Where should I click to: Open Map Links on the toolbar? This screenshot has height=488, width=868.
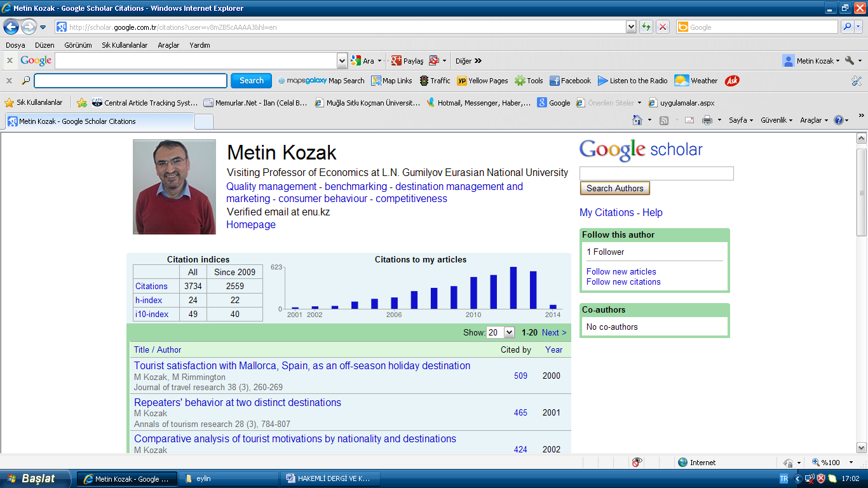391,81
